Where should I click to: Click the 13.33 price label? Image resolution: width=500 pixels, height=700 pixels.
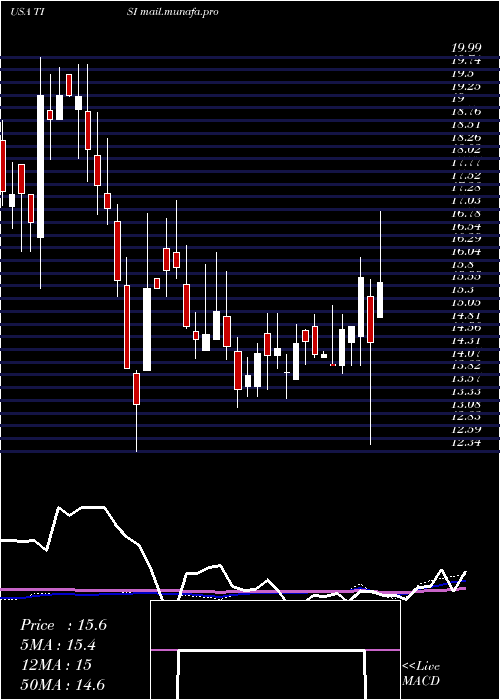[465, 392]
